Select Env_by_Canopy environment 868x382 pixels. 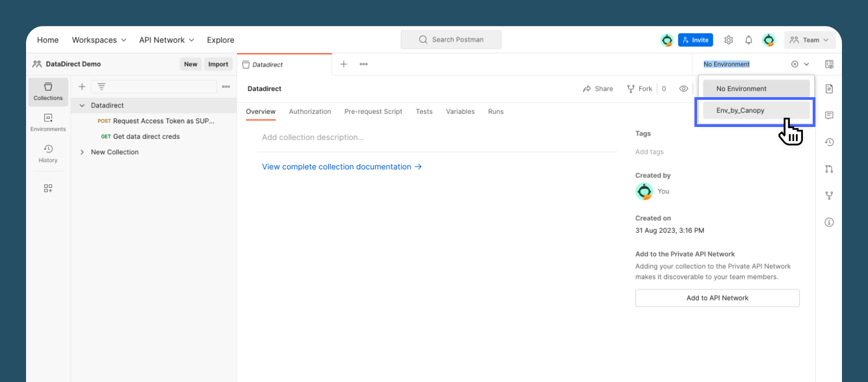[x=756, y=110]
